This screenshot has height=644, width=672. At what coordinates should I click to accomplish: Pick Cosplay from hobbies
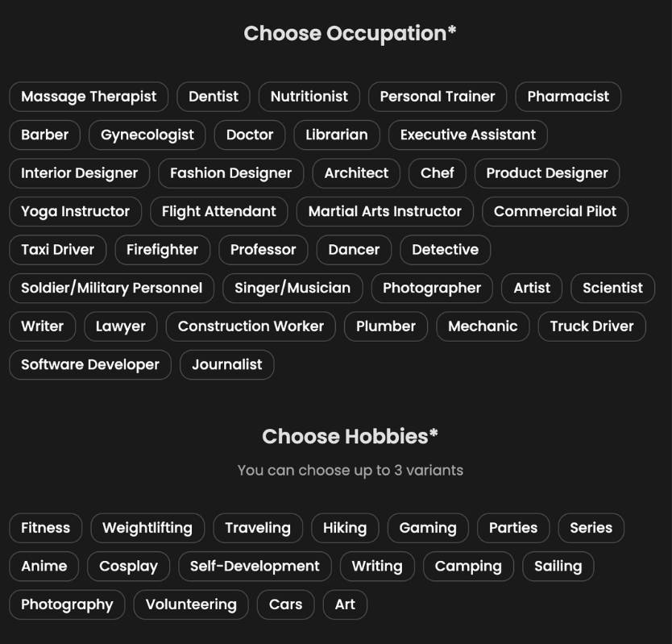127,566
